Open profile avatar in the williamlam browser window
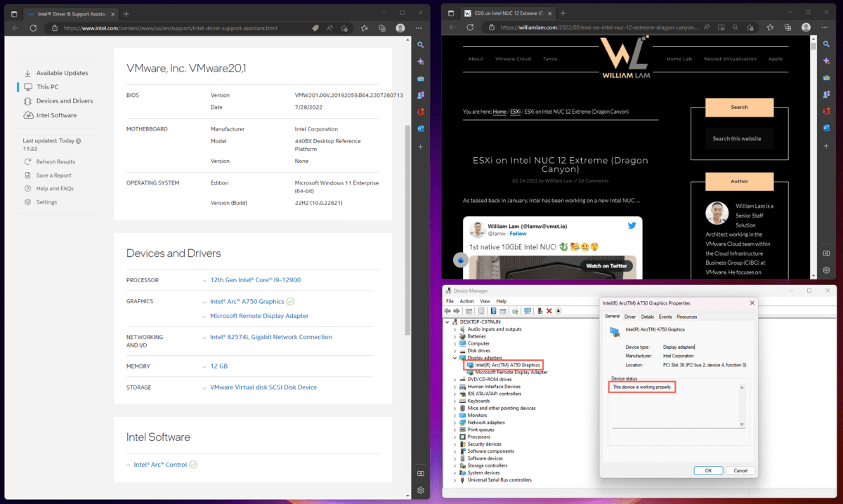 tap(806, 27)
